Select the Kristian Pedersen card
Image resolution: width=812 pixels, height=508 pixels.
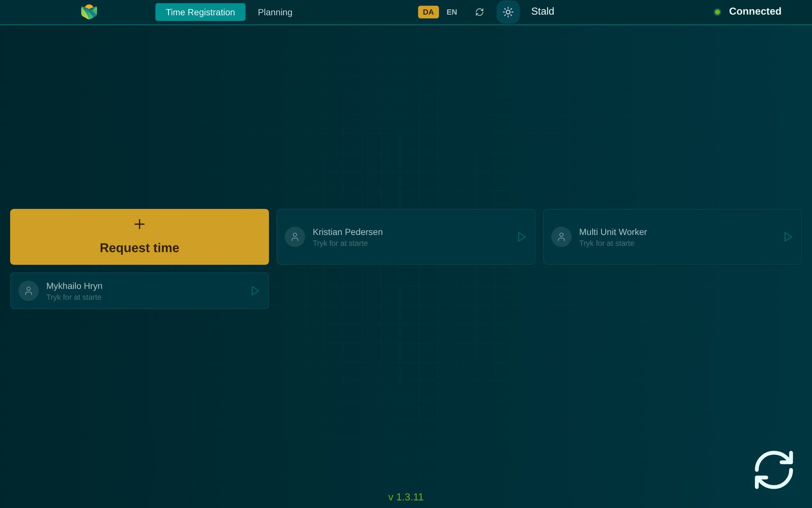(x=406, y=237)
